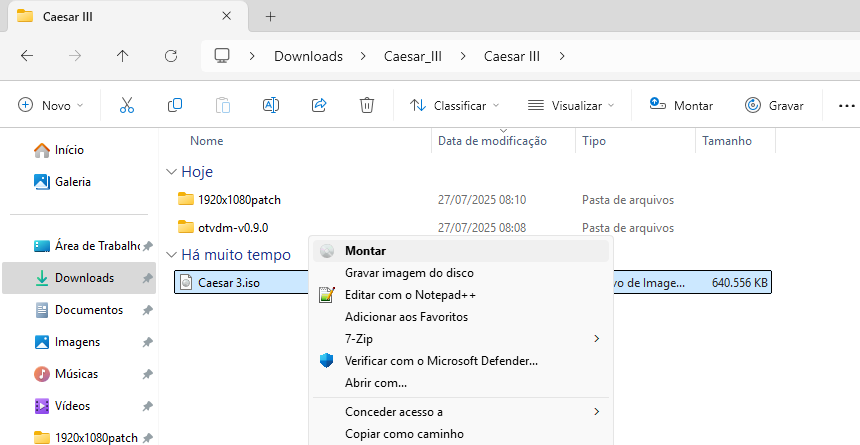Click the Caesar 3.iso file icon

186,282
